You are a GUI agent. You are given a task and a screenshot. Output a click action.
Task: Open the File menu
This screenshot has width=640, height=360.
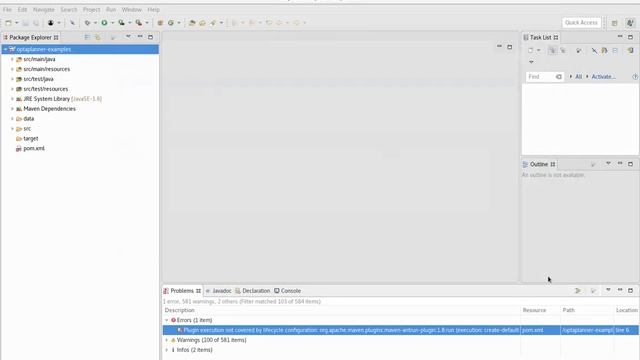click(7, 9)
